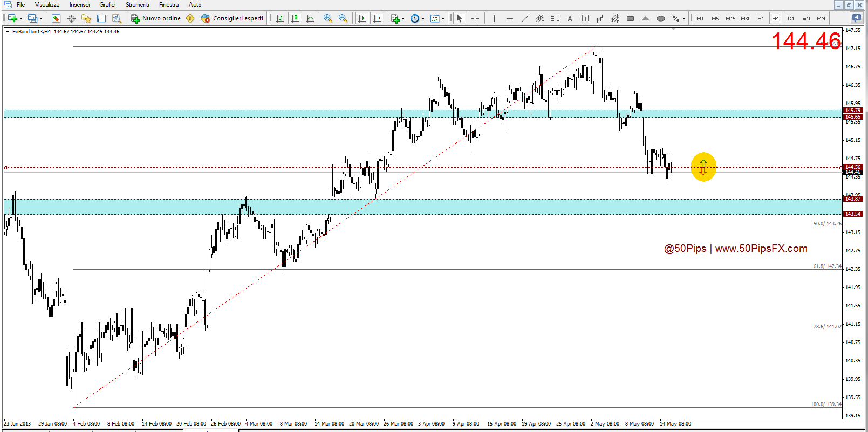Open the Indicators list icon
The height and width of the screenshot is (432, 868).
[395, 18]
